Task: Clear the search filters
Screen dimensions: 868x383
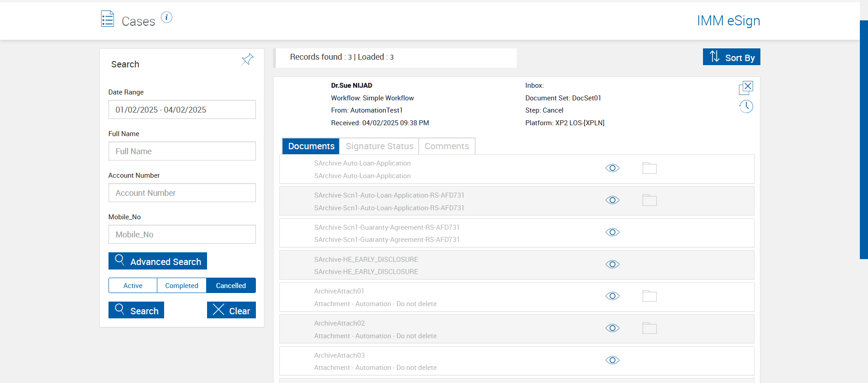Action: pos(231,310)
